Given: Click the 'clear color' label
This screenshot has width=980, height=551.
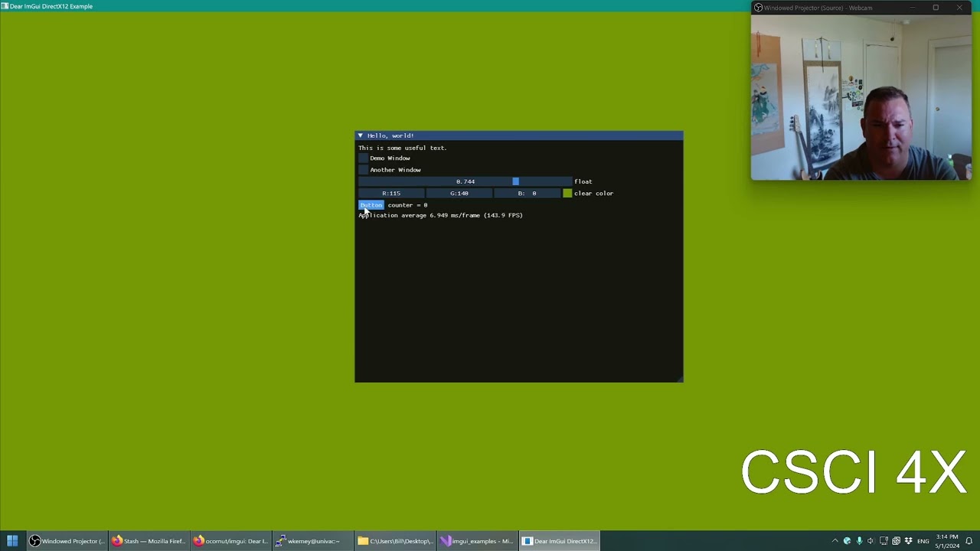Looking at the screenshot, I should (593, 194).
